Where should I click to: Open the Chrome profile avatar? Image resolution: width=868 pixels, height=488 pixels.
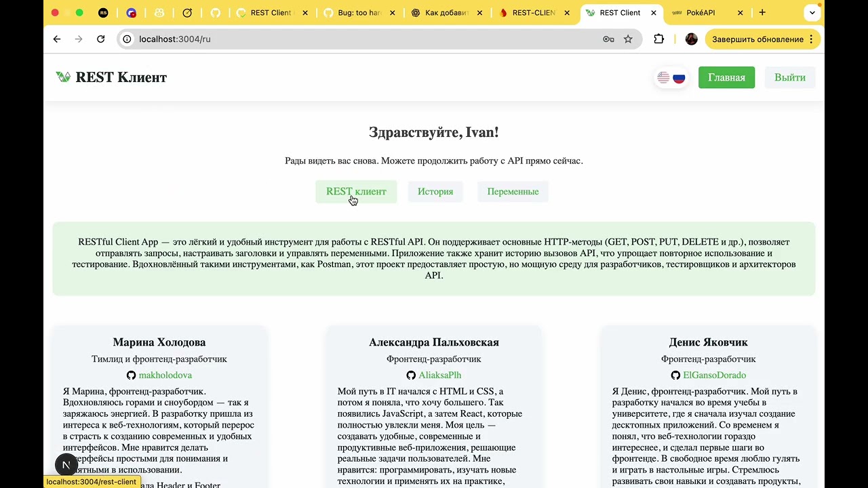coord(691,39)
